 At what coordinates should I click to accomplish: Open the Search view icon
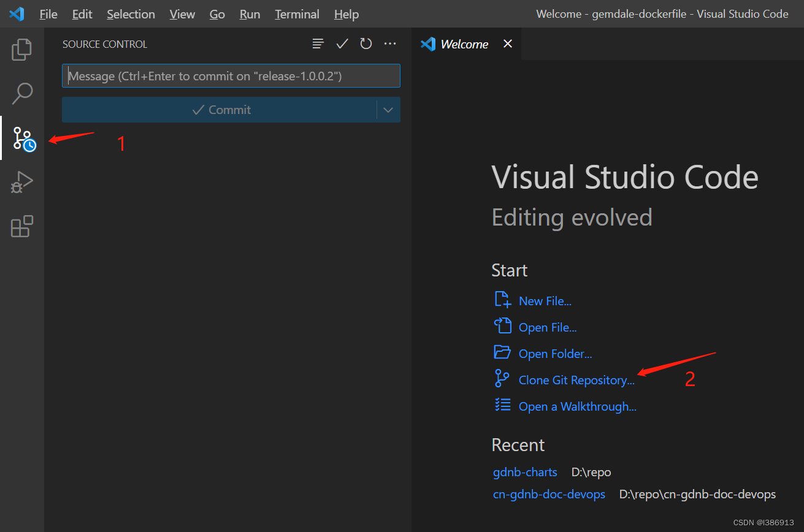point(22,94)
